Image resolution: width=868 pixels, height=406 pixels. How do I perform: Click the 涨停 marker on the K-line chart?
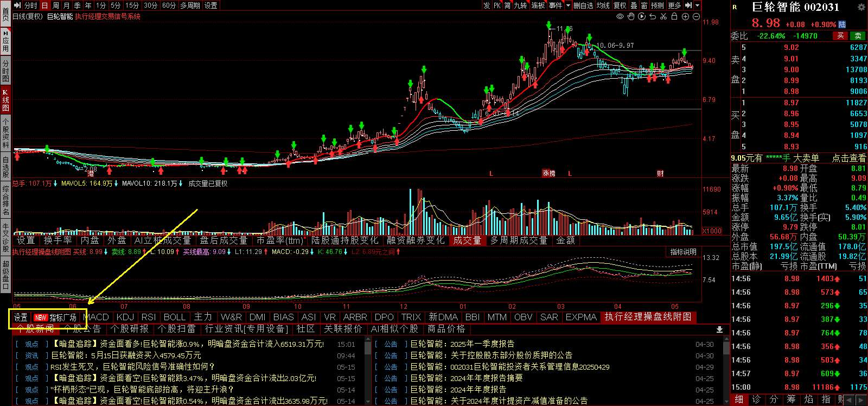click(x=549, y=174)
